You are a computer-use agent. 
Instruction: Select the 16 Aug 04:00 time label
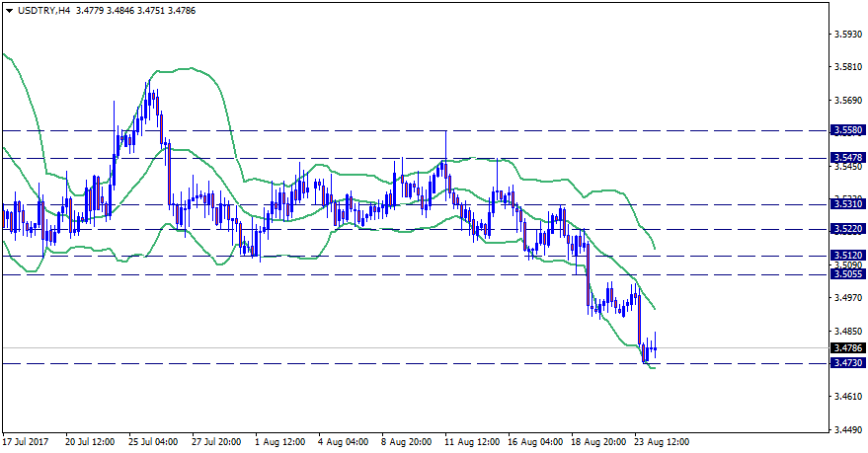(x=533, y=442)
